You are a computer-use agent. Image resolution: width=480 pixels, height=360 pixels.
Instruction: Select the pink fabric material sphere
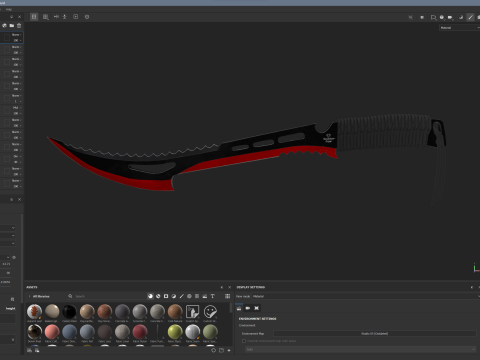point(52,332)
